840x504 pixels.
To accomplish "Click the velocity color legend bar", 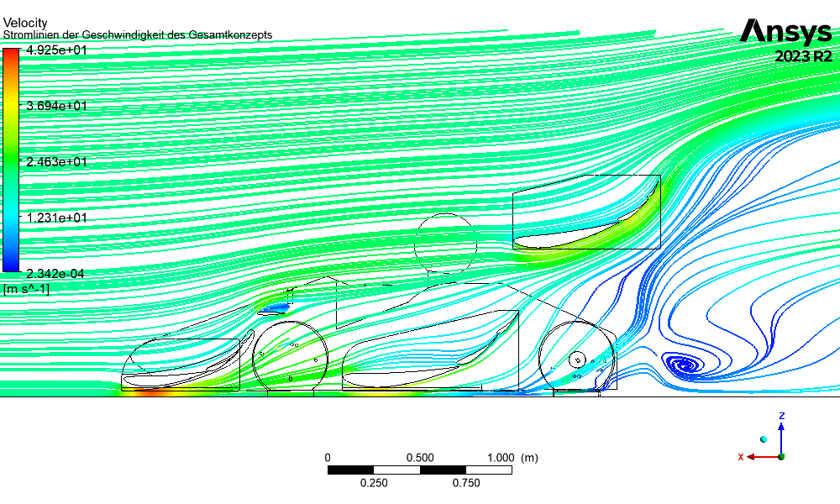I will [x=11, y=160].
